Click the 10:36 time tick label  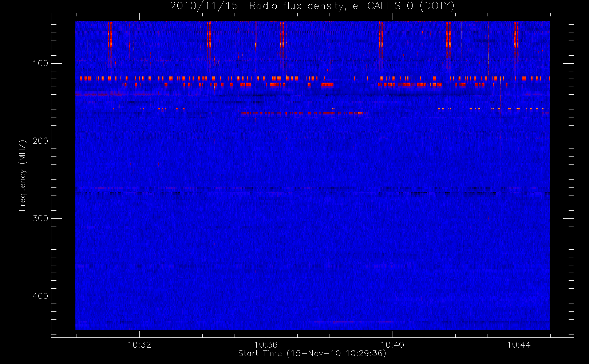point(266,345)
